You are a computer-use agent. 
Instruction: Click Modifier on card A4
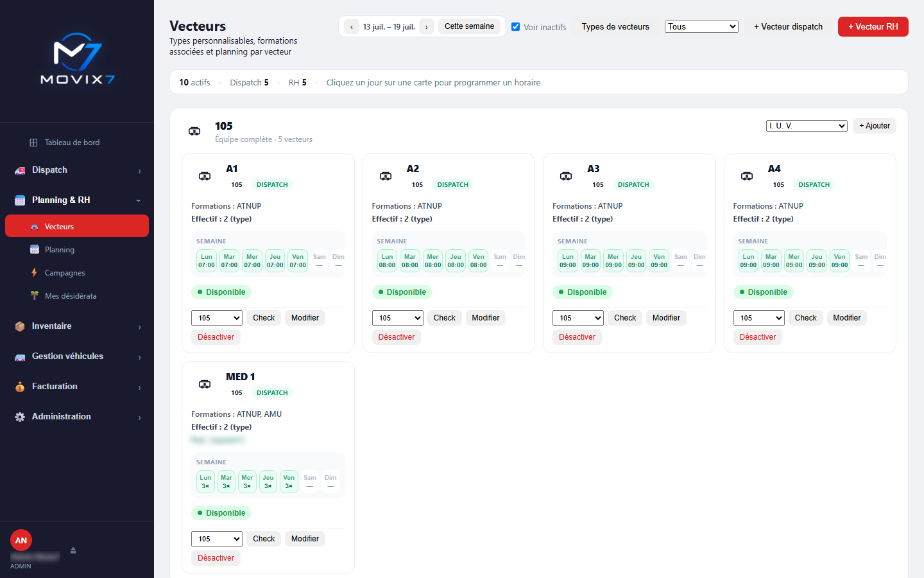847,318
